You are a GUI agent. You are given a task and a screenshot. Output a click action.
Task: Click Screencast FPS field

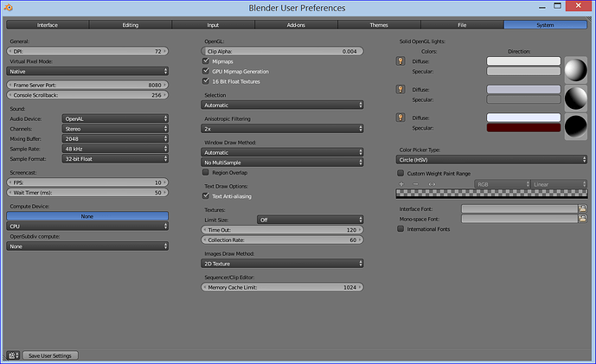pos(87,182)
